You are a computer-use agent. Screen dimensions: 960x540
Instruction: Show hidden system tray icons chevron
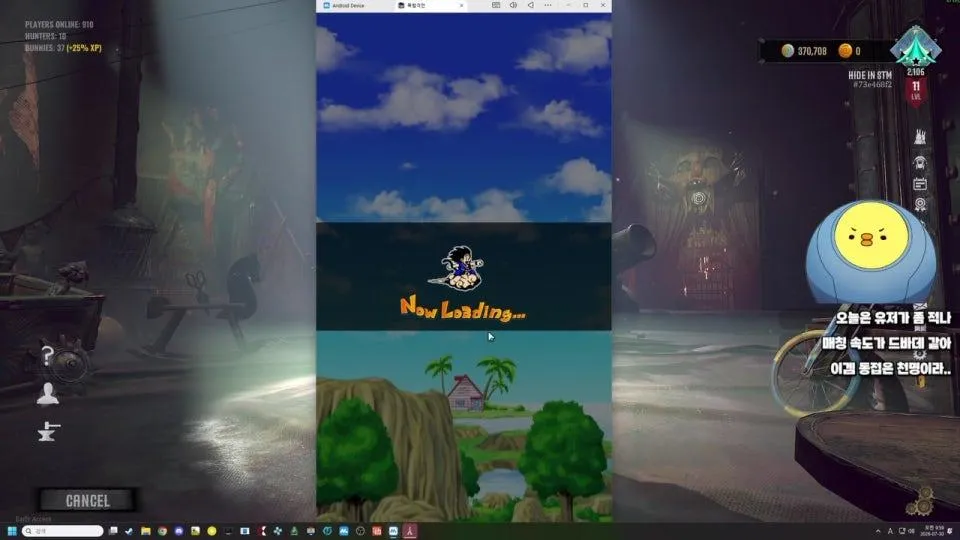point(878,531)
